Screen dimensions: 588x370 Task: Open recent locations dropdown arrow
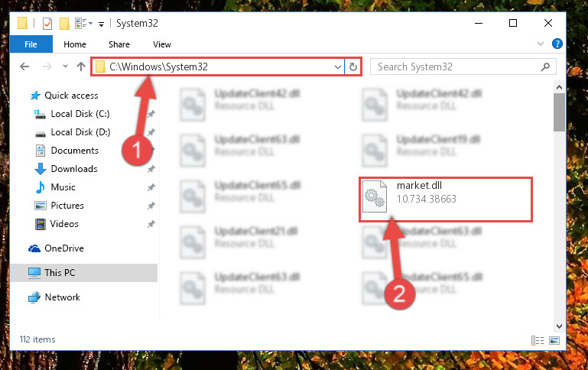click(x=65, y=67)
